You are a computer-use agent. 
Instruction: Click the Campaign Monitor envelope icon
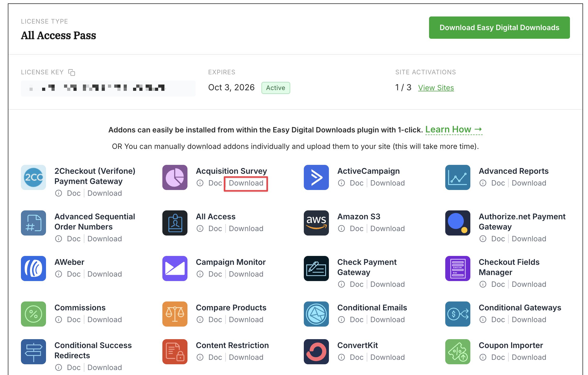click(x=175, y=268)
